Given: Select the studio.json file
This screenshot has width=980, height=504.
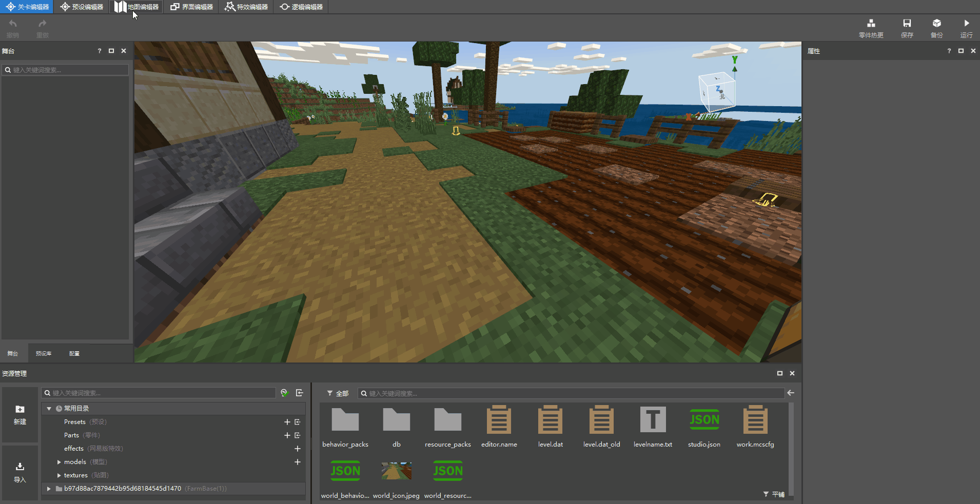Looking at the screenshot, I should point(704,427).
